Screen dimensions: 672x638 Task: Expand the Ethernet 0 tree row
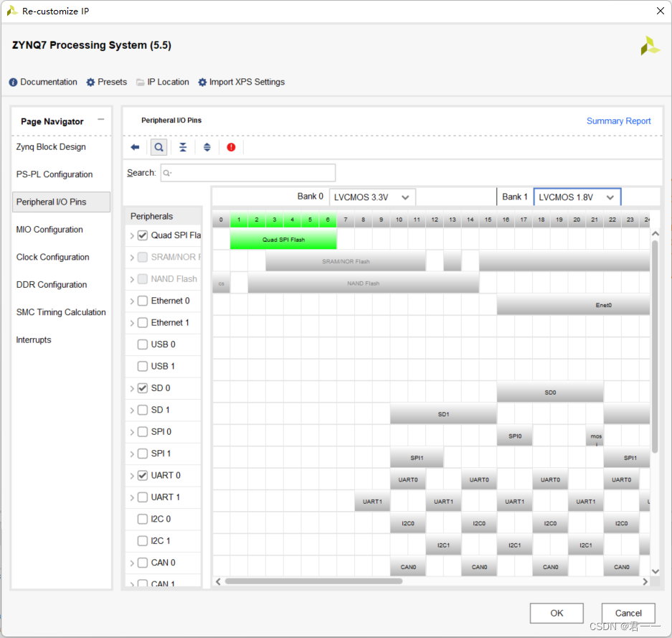tap(132, 301)
